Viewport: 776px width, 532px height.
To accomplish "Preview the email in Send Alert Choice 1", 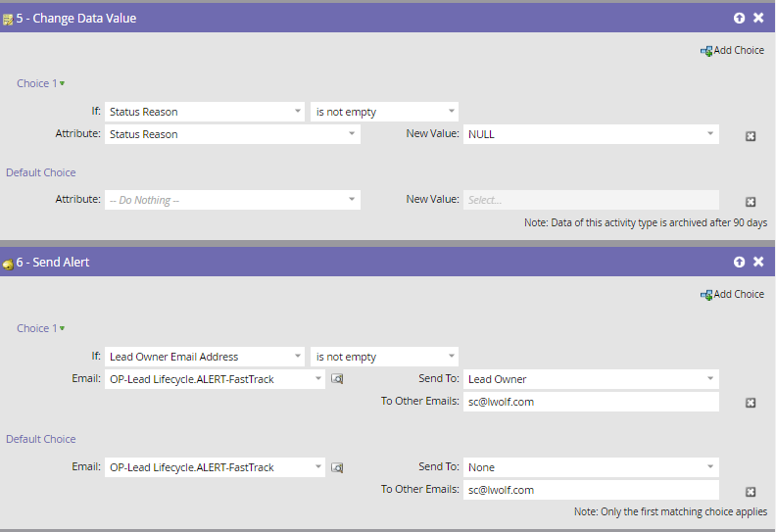I will pyautogui.click(x=337, y=379).
